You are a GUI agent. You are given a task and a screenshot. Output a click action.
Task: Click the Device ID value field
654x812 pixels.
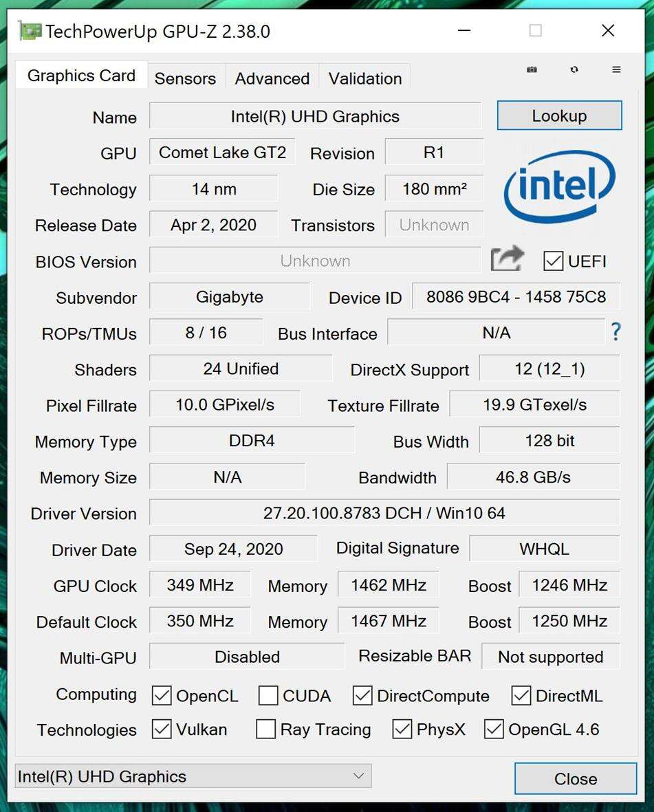(516, 297)
